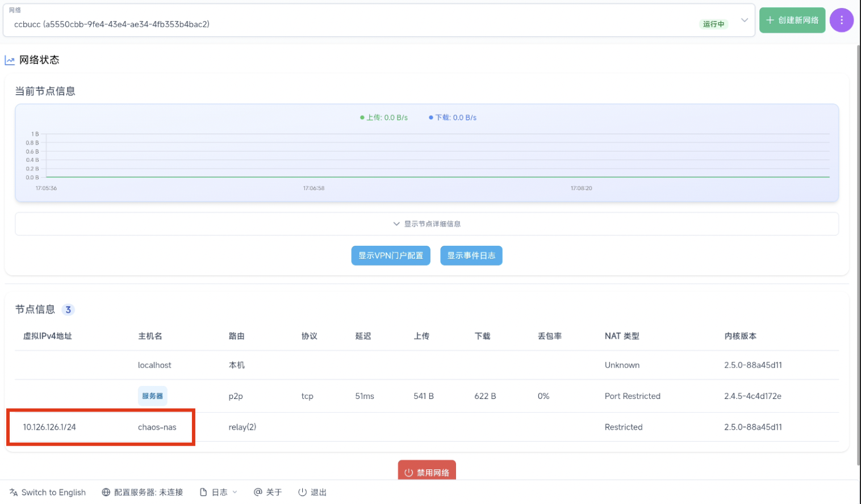Toggle the 下载 series in chart legend

(x=453, y=117)
